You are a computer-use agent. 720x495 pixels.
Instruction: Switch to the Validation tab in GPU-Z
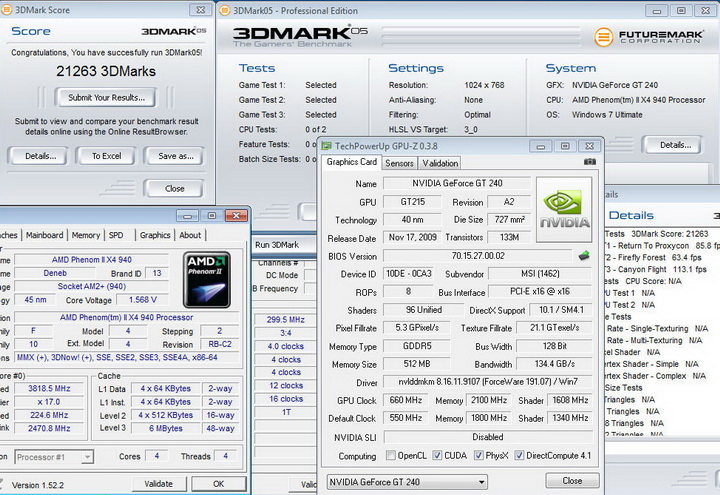pos(440,163)
